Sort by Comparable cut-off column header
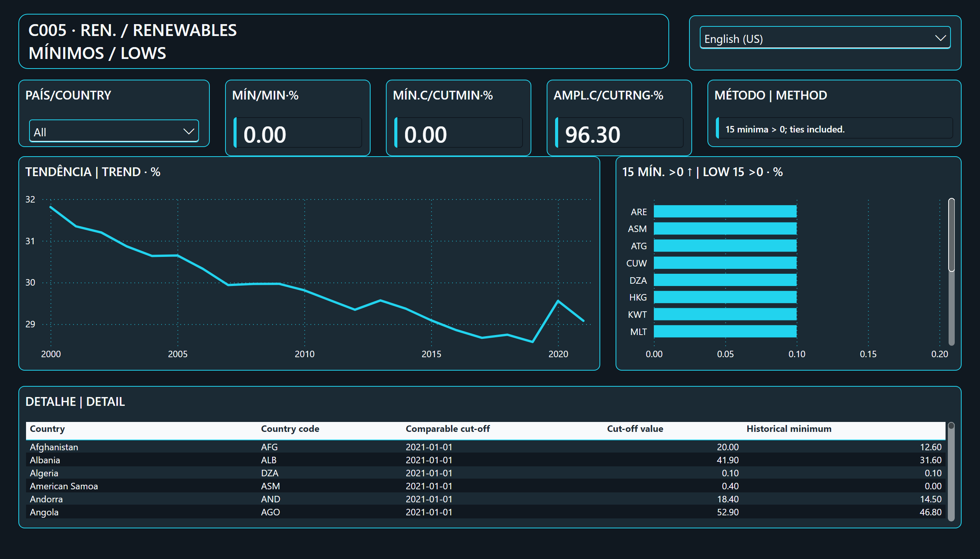The width and height of the screenshot is (980, 559). (x=448, y=429)
